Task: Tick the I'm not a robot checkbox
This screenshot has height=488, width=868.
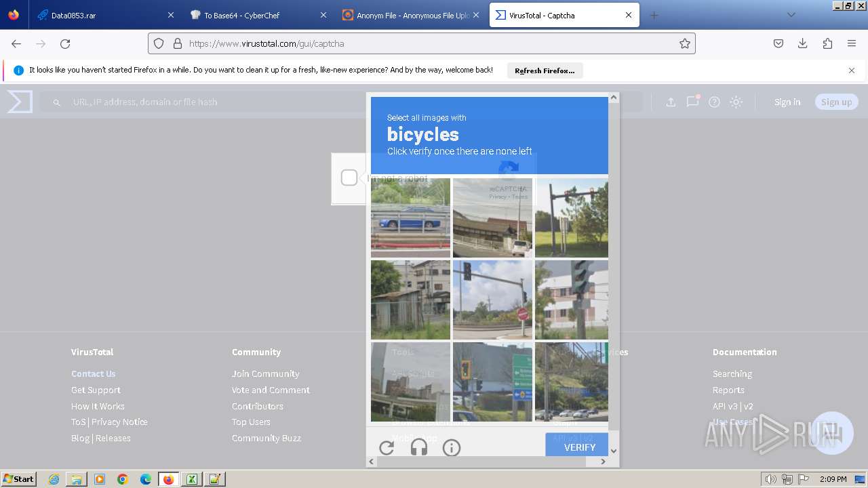Action: pyautogui.click(x=349, y=178)
